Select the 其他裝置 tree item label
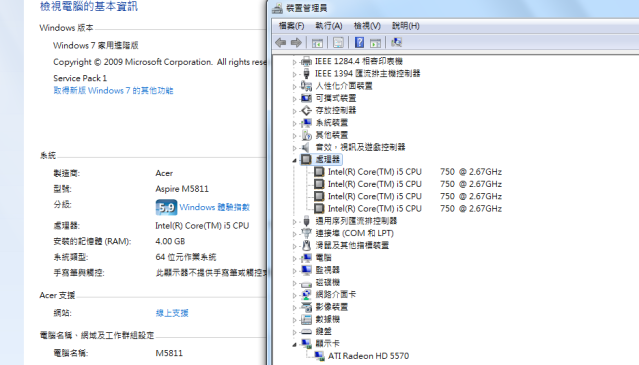The image size is (639, 365). click(332, 135)
